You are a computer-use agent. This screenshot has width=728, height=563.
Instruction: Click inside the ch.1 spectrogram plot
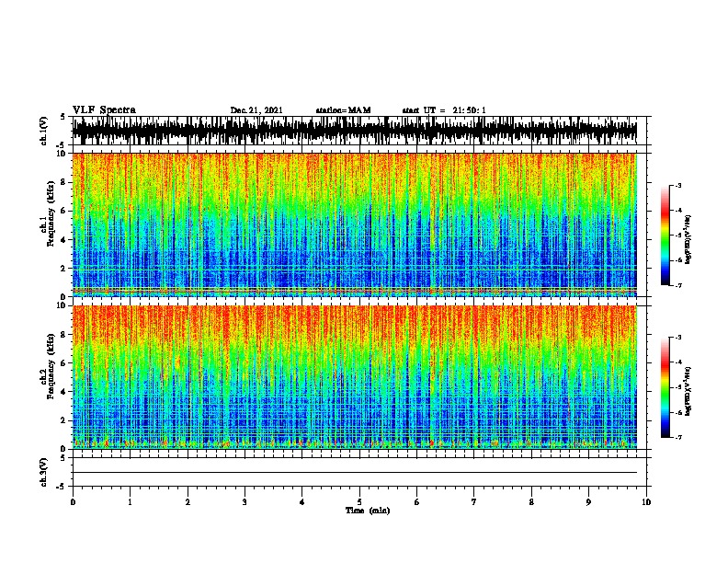pyautogui.click(x=359, y=224)
